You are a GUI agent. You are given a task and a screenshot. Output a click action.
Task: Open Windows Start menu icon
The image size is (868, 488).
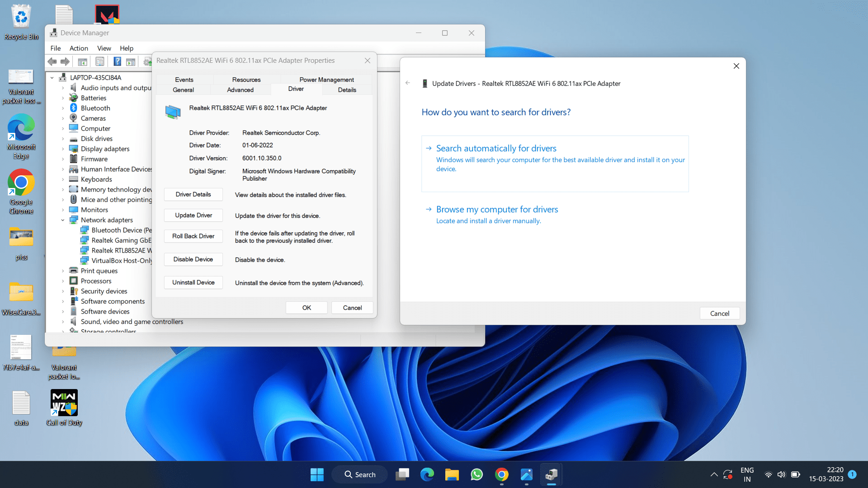[317, 474]
